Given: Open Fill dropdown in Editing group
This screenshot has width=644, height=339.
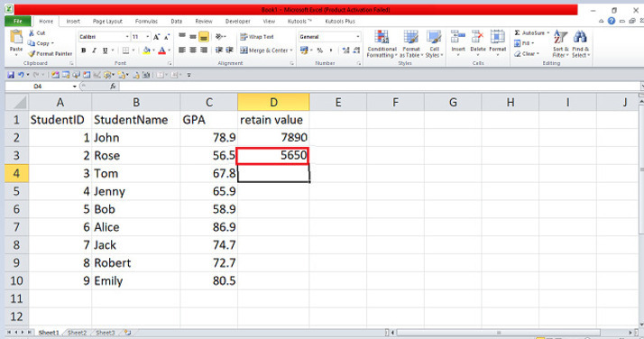Looking at the screenshot, I should coord(524,43).
